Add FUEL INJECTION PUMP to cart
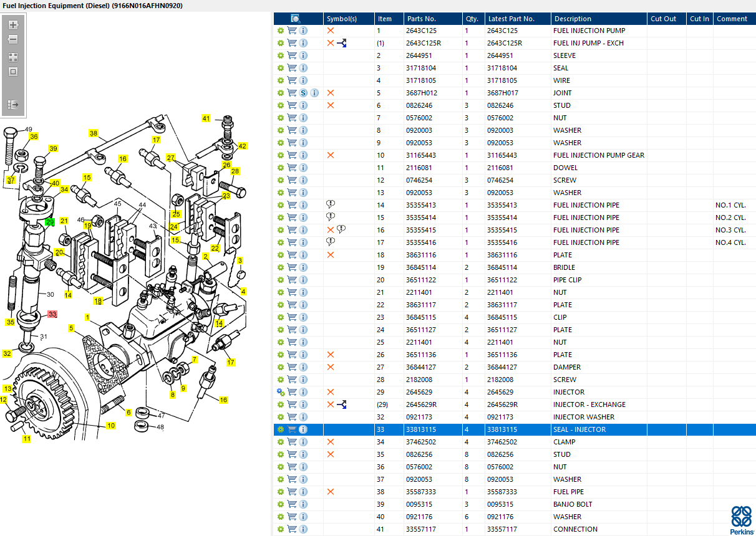756x536 pixels. (292, 31)
